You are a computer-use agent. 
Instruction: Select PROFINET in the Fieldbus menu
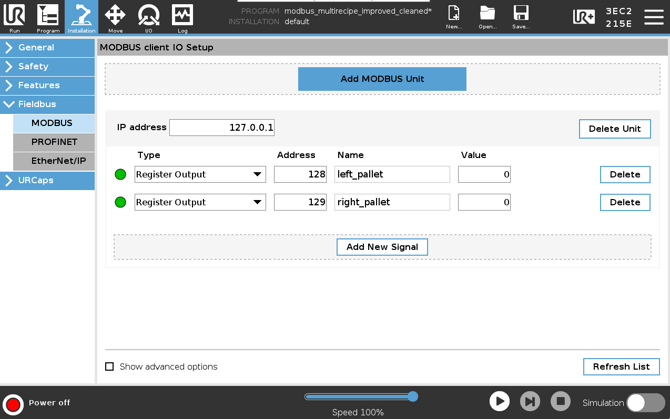pos(54,142)
